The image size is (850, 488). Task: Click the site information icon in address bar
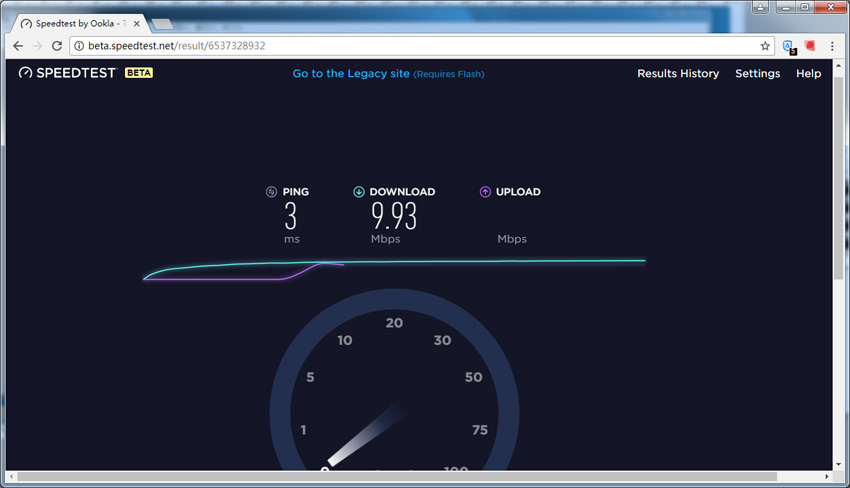(78, 46)
